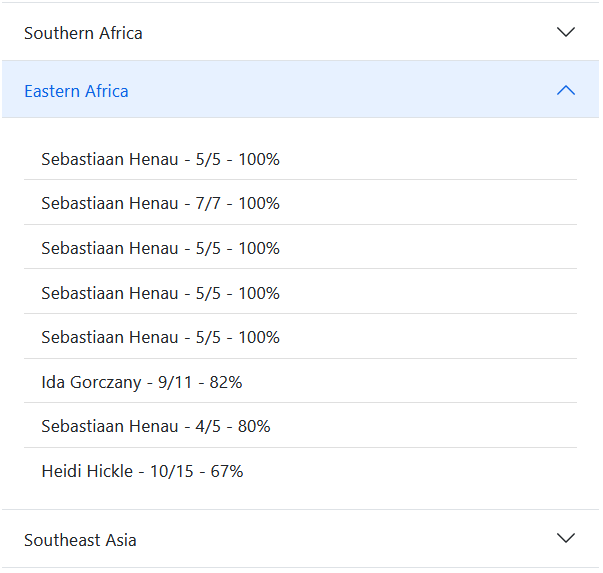The width and height of the screenshot is (603, 573).
Task: Choose Sebastiaan Henau 4/5 - 80% row
Action: [x=155, y=426]
